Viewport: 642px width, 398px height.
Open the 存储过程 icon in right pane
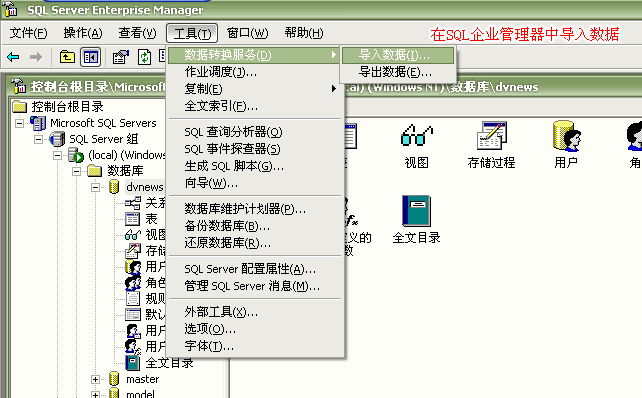click(491, 145)
